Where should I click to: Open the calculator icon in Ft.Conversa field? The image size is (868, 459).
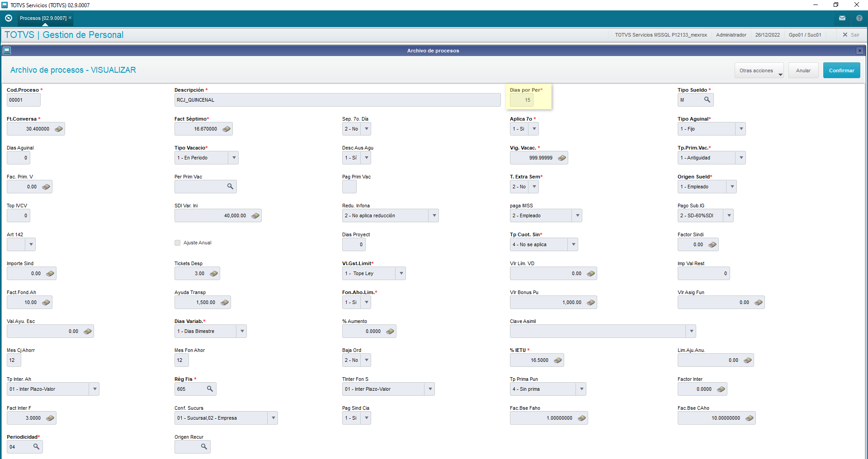pos(59,129)
